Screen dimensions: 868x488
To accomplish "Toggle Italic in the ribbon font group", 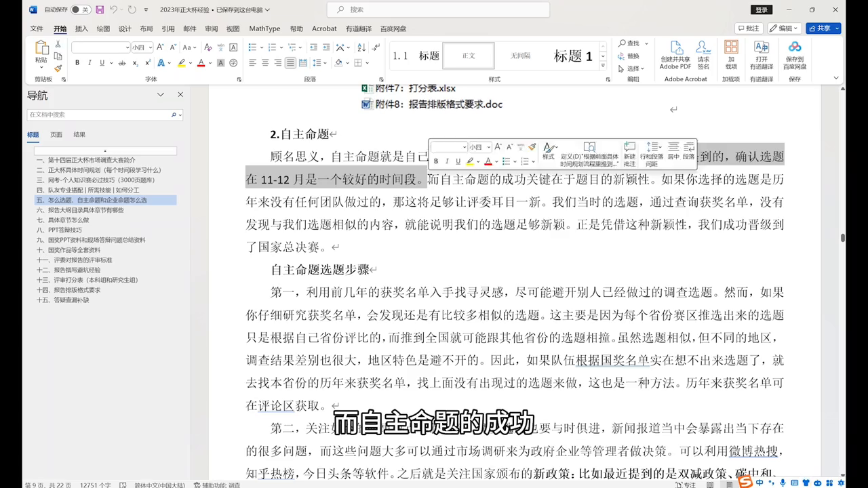I will click(x=90, y=63).
